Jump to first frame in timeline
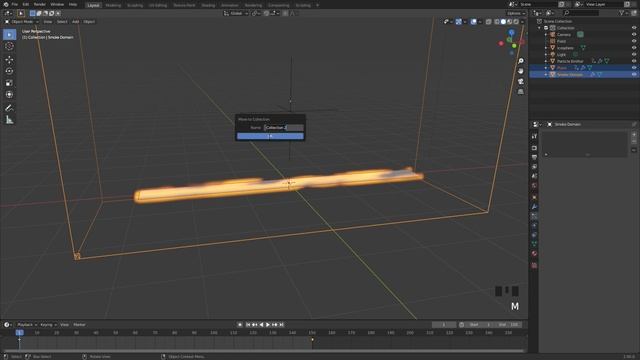Image resolution: width=640 pixels, height=360 pixels. click(248, 325)
